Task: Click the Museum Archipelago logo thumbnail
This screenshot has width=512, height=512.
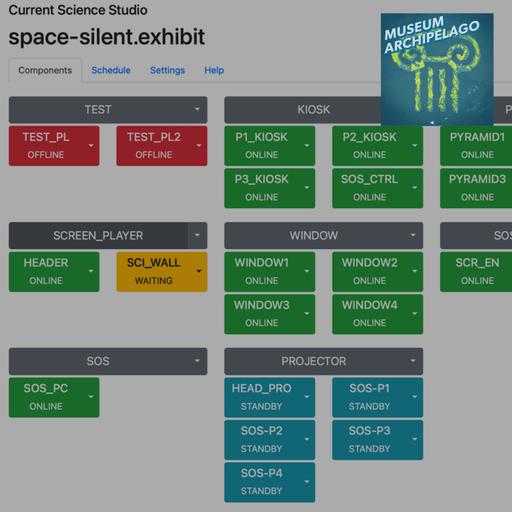Action: pos(437,69)
